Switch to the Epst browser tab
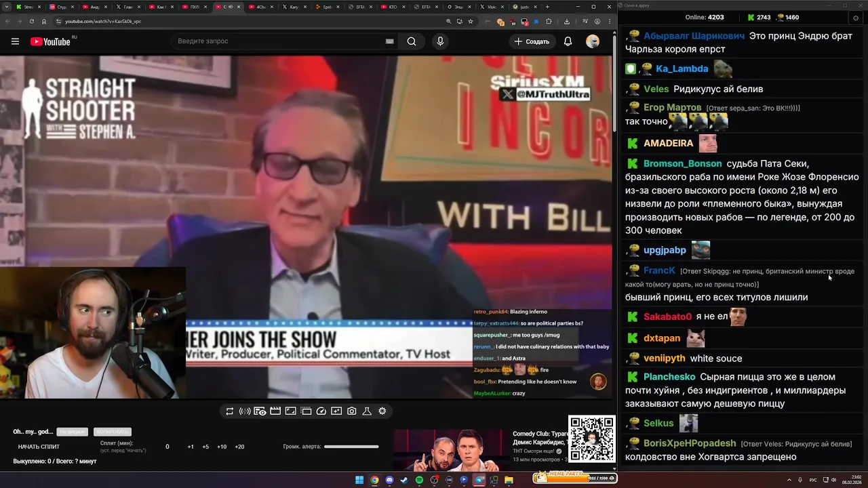The image size is (868, 488). pyautogui.click(x=328, y=7)
